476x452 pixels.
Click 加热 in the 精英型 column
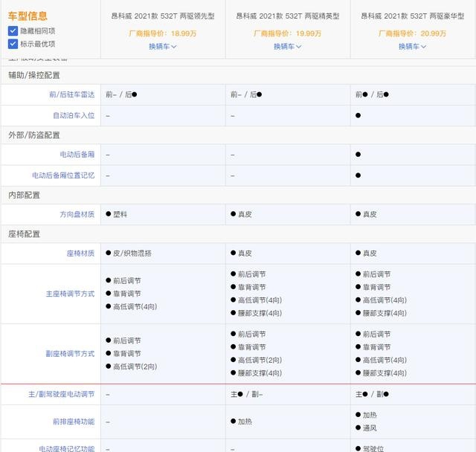(241, 422)
